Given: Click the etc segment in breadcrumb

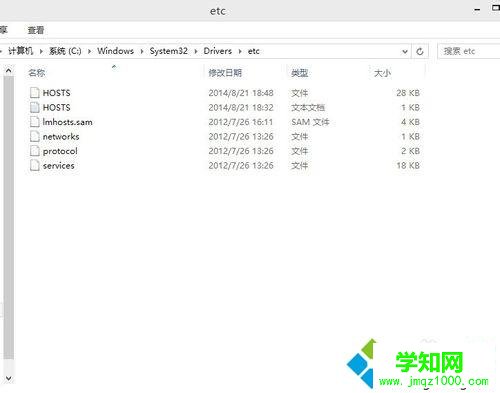Looking at the screenshot, I should (x=253, y=51).
